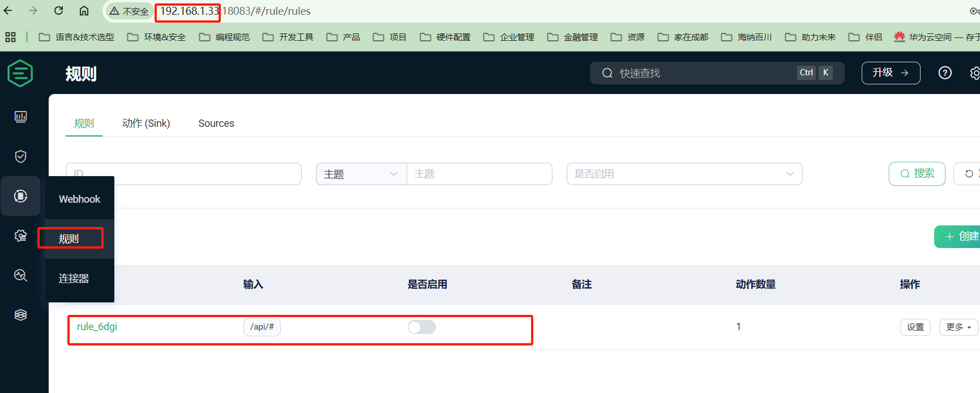
Task: Switch to the 动作 (Sink) tab
Action: [146, 123]
